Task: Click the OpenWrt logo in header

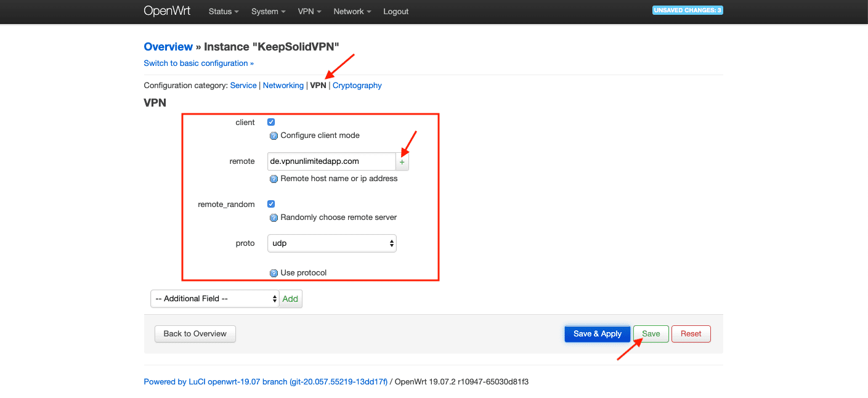Action: pos(166,11)
